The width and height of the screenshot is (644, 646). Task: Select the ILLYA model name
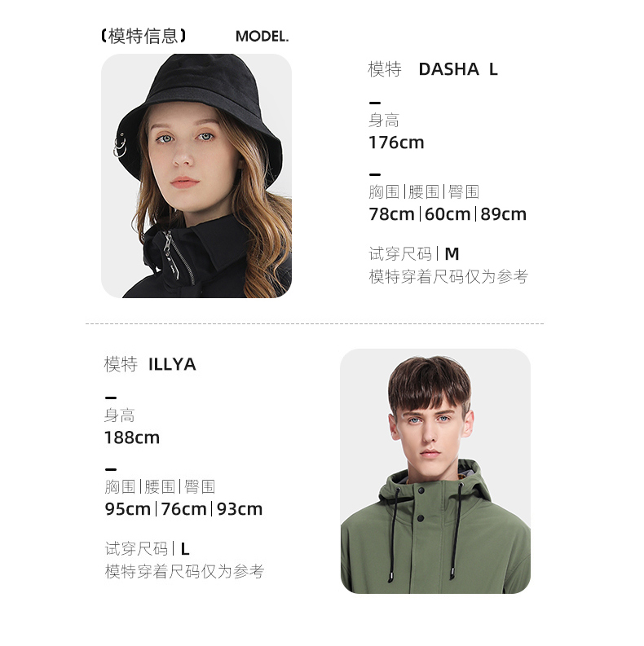click(x=172, y=365)
